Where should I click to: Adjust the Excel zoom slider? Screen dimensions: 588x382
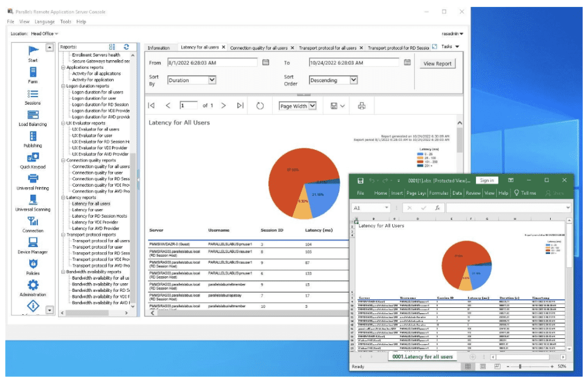tap(520, 366)
